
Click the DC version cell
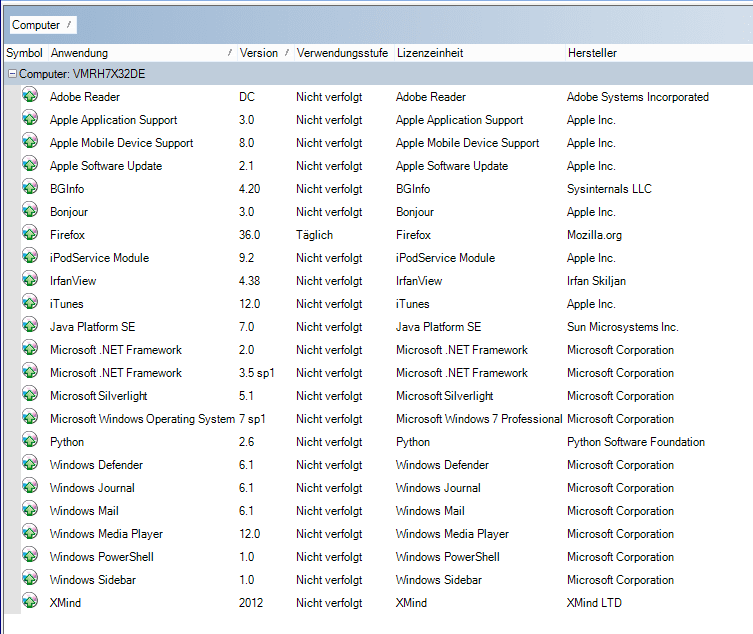click(247, 97)
